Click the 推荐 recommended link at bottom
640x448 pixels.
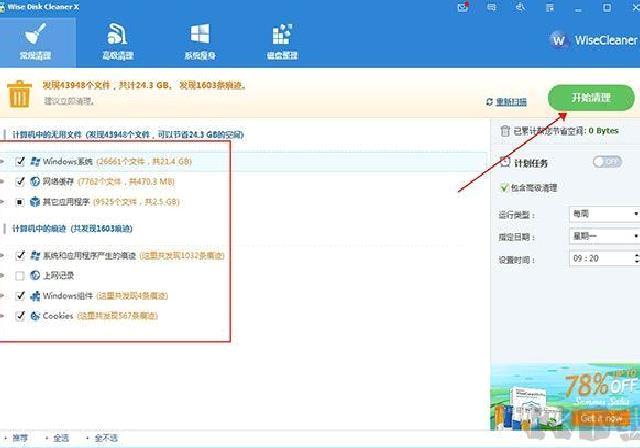tap(20, 438)
